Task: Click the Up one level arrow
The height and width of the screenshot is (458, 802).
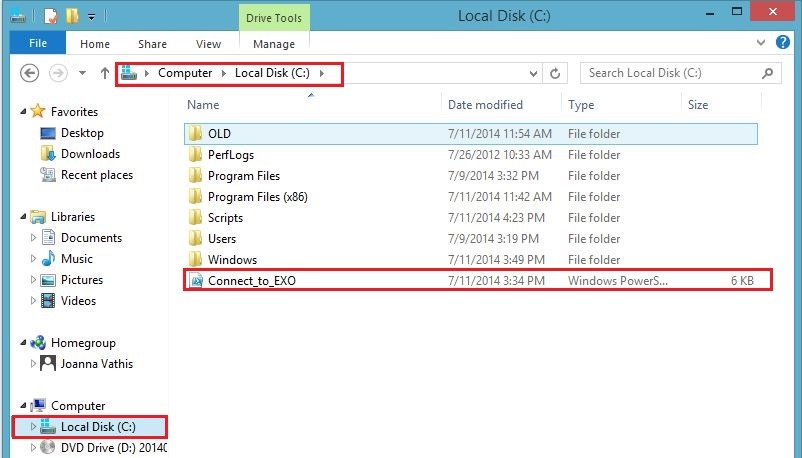Action: point(105,73)
